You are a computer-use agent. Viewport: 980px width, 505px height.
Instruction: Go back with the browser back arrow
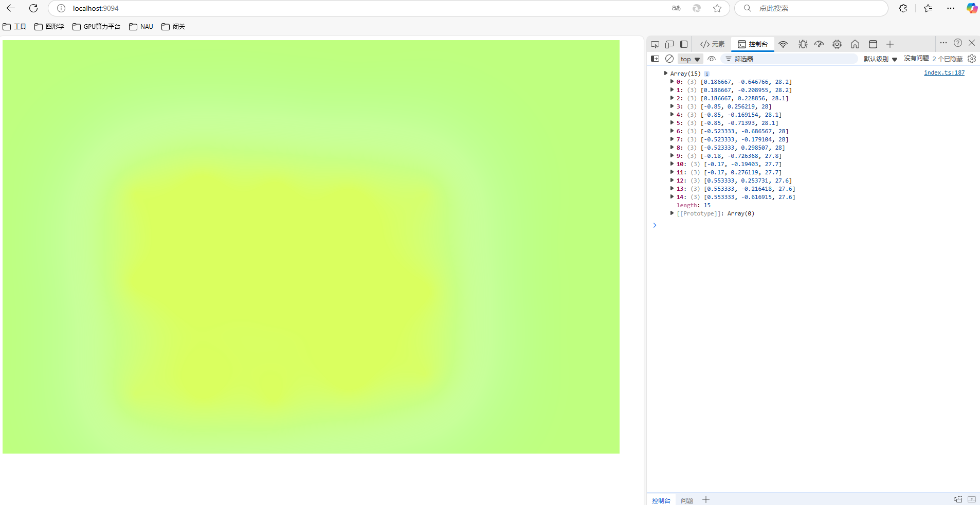coord(11,8)
